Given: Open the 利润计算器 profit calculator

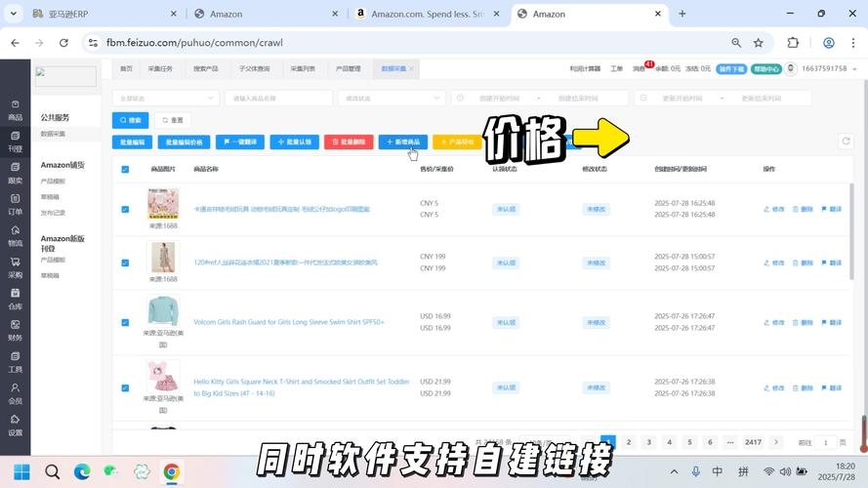Looking at the screenshot, I should [x=585, y=68].
